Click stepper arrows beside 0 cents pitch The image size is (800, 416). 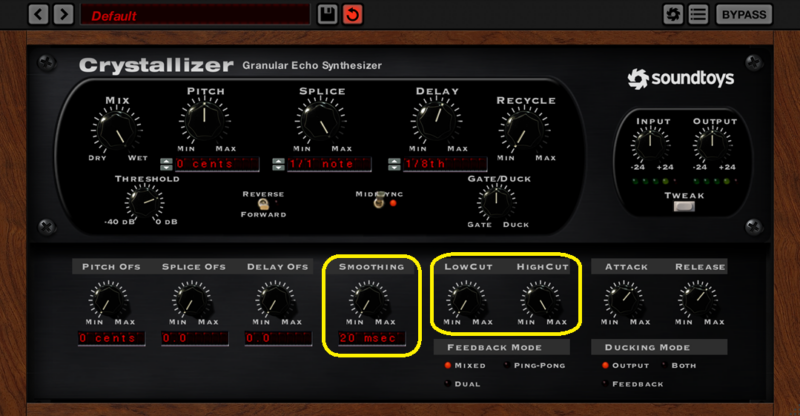coord(166,164)
